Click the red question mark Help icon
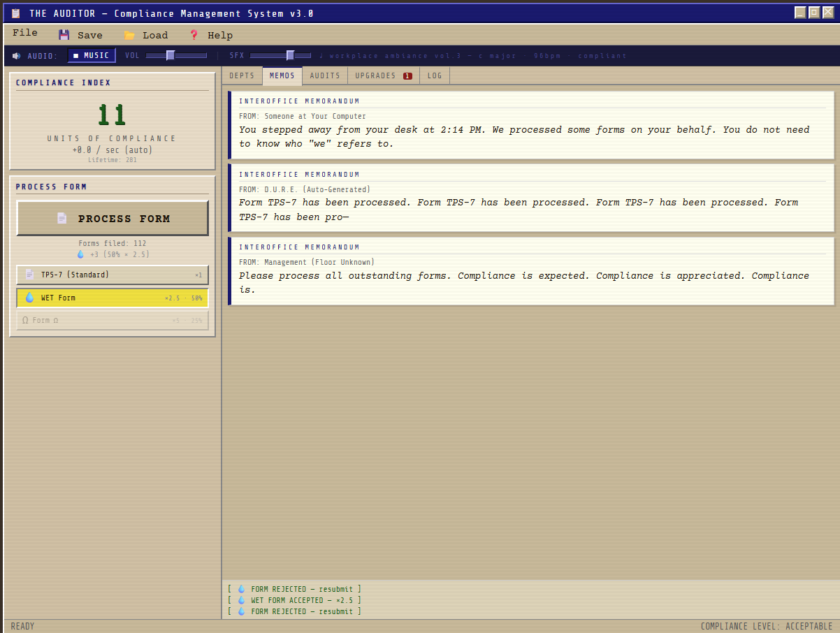 point(194,35)
